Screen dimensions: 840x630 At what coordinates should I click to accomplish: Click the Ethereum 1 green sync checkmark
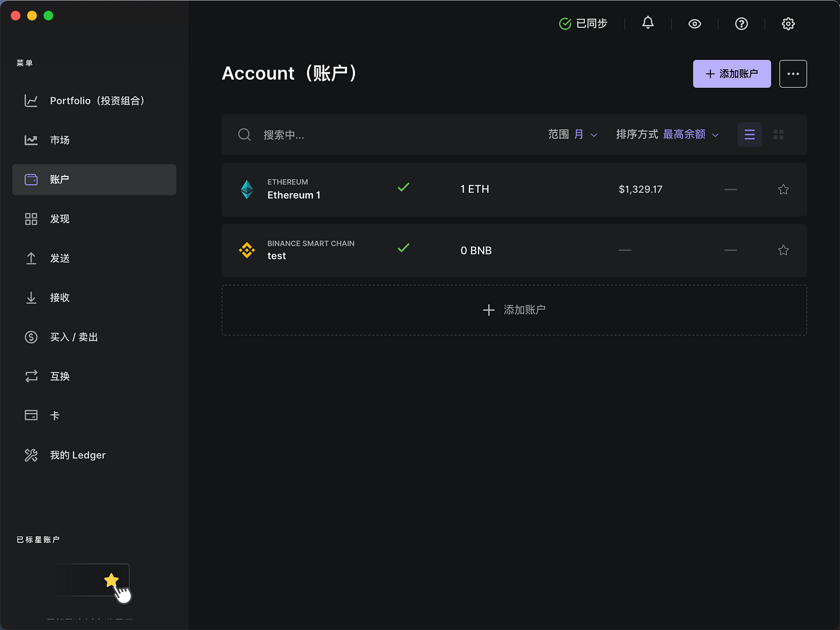click(x=403, y=187)
